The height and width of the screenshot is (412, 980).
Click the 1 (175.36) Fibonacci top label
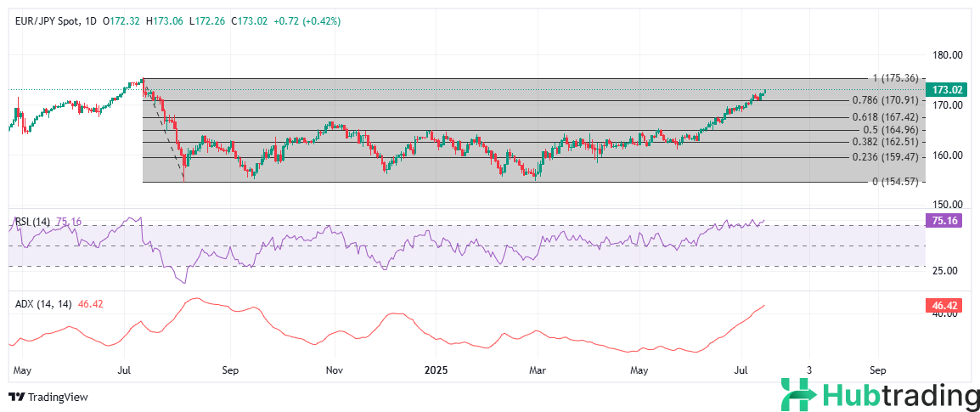coord(889,78)
